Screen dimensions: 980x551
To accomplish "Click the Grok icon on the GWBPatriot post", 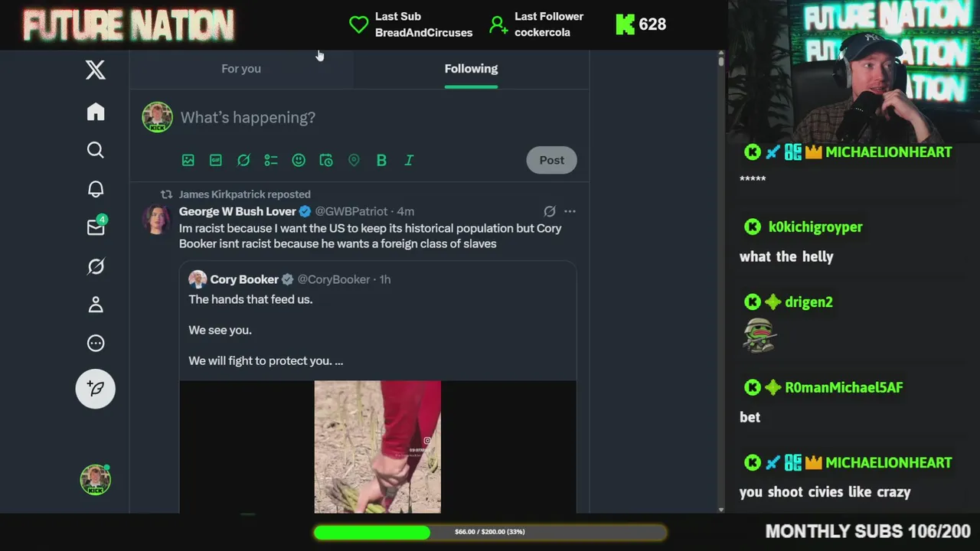I will pyautogui.click(x=550, y=211).
